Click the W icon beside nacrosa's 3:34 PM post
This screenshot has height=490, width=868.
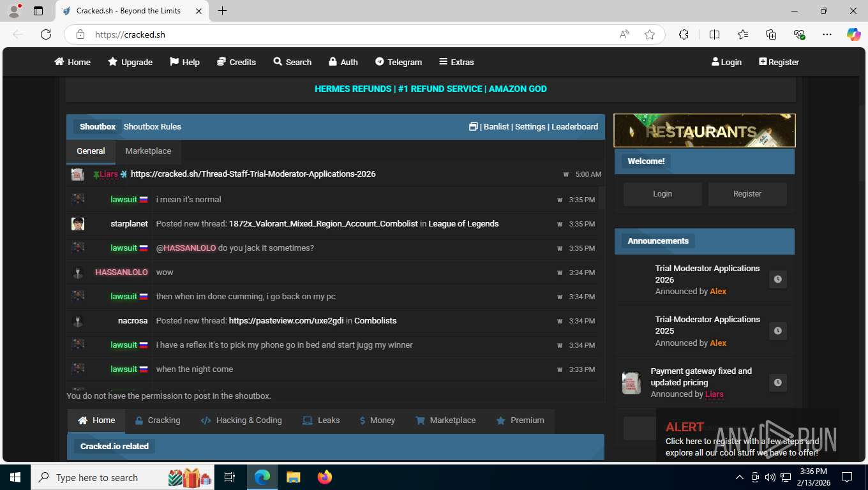tap(560, 321)
